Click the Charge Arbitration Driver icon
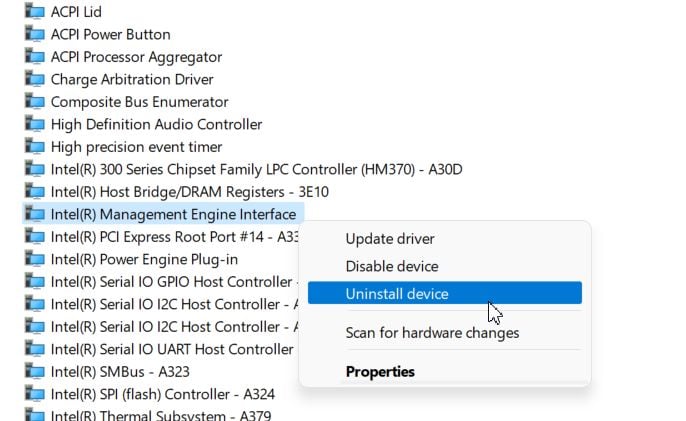This screenshot has width=686, height=421. click(x=35, y=79)
